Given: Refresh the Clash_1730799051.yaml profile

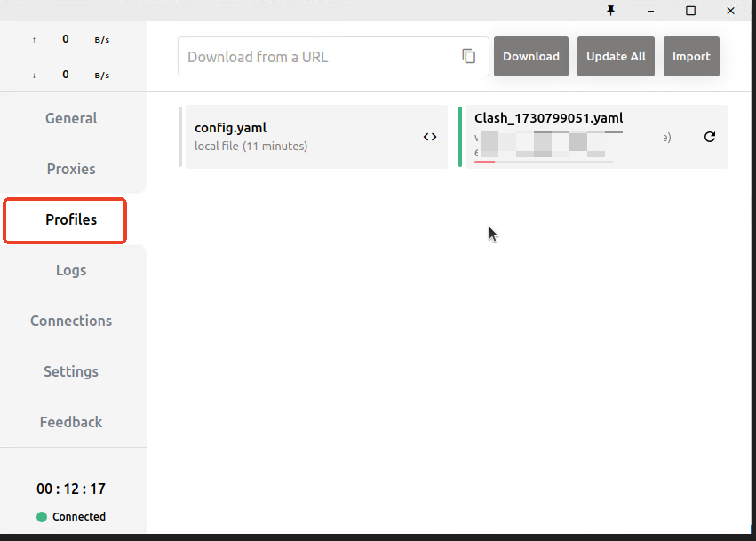Looking at the screenshot, I should pyautogui.click(x=709, y=137).
